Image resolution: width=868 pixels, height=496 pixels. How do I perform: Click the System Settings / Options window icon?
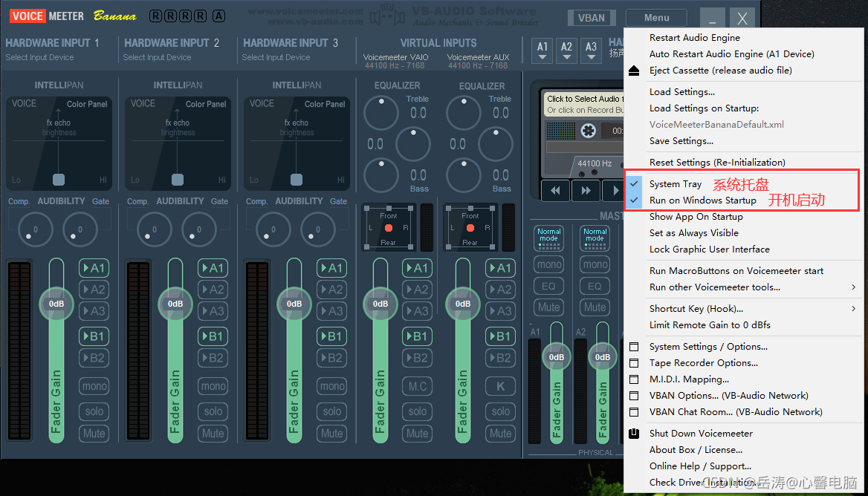pyautogui.click(x=634, y=347)
